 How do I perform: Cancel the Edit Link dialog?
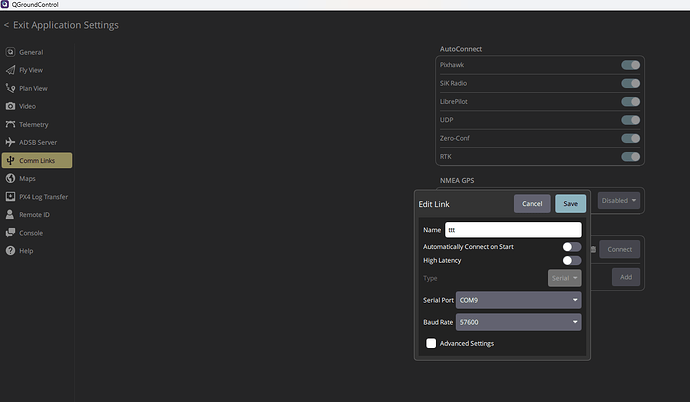point(532,204)
